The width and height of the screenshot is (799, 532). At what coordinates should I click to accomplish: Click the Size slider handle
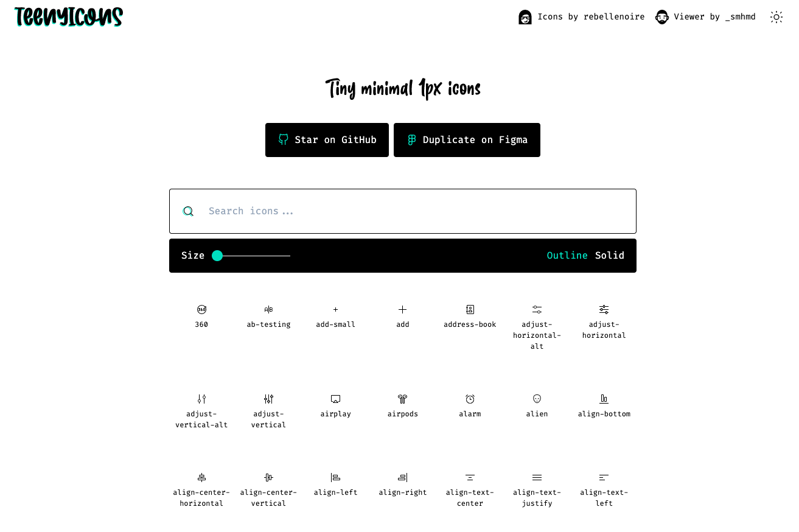pyautogui.click(x=217, y=256)
